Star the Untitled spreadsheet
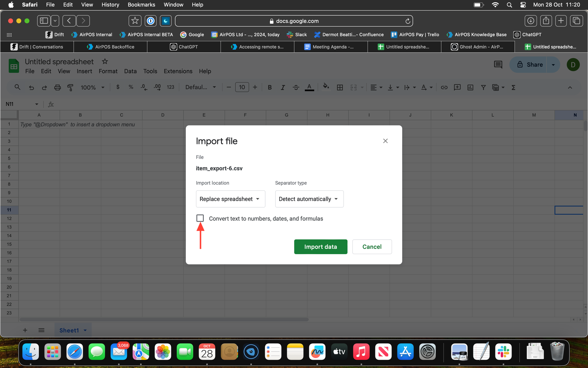This screenshot has height=368, width=588. (105, 62)
